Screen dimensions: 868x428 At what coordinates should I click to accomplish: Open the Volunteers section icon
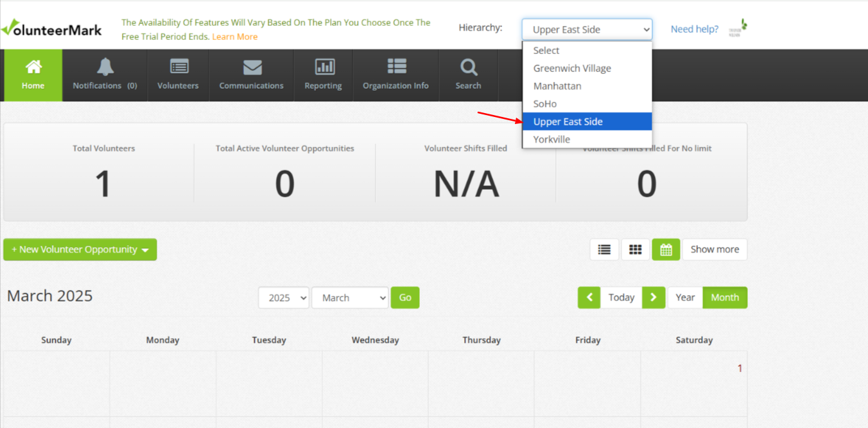pos(178,67)
